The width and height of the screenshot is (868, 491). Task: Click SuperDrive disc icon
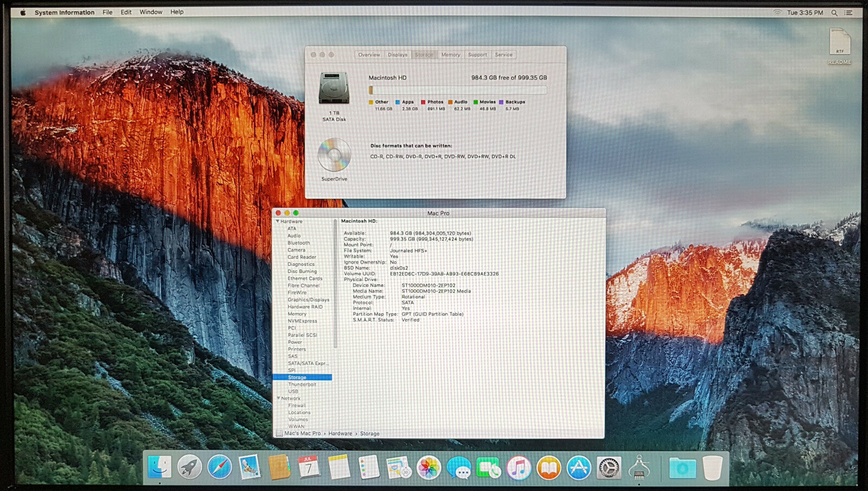point(334,155)
